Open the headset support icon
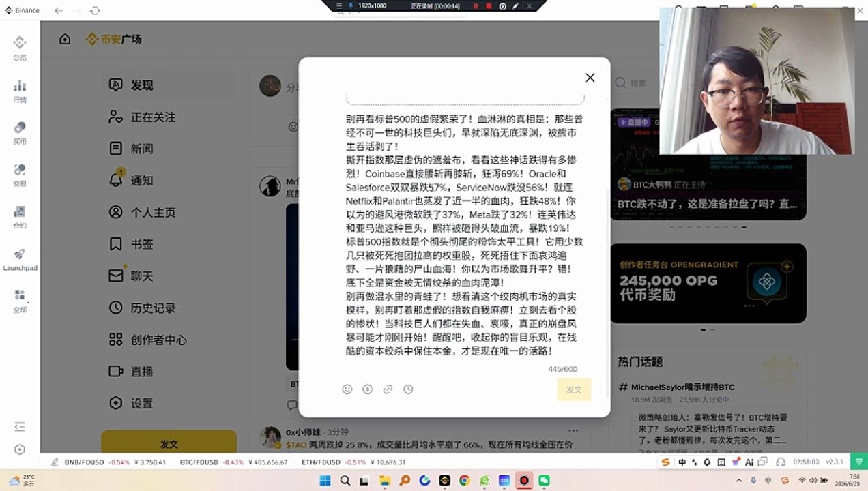This screenshot has width=868, height=491. [x=782, y=462]
